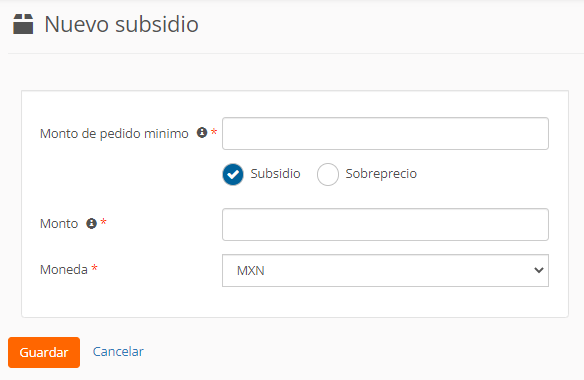Click the Subsidio option label text
Screen dimensions: 584x380
point(275,174)
